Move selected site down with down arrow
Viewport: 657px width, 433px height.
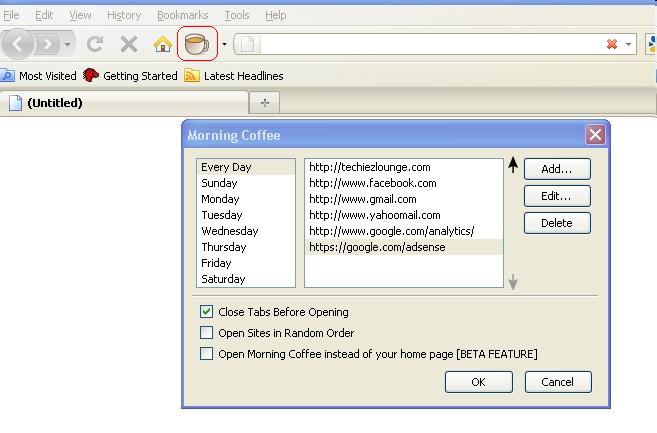point(513,282)
